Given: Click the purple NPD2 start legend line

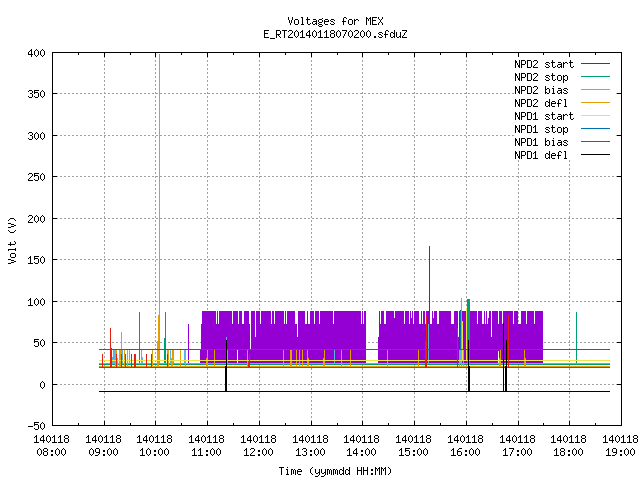Looking at the screenshot, I should coord(596,64).
